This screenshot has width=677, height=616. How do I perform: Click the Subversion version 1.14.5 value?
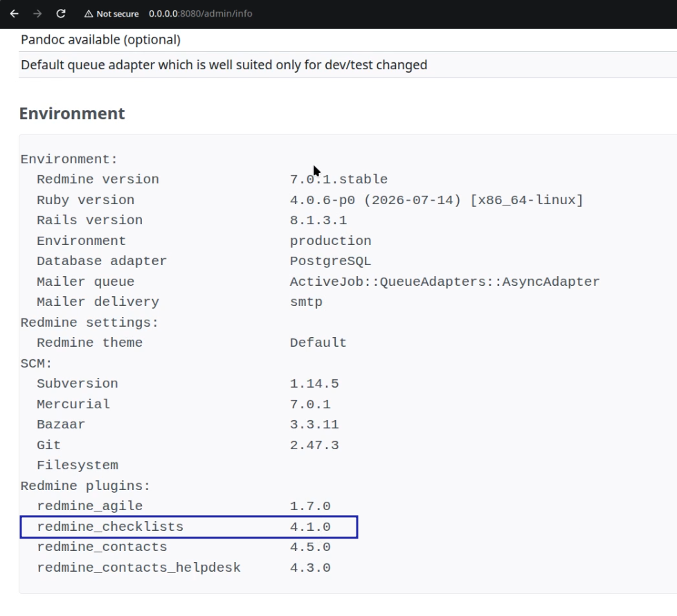(314, 383)
